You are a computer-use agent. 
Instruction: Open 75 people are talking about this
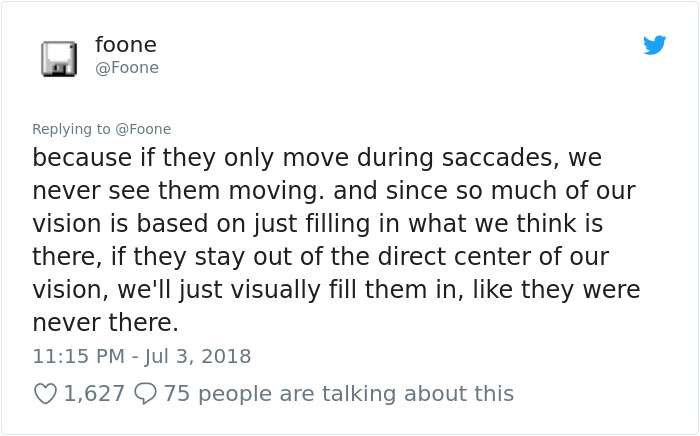click(x=338, y=394)
